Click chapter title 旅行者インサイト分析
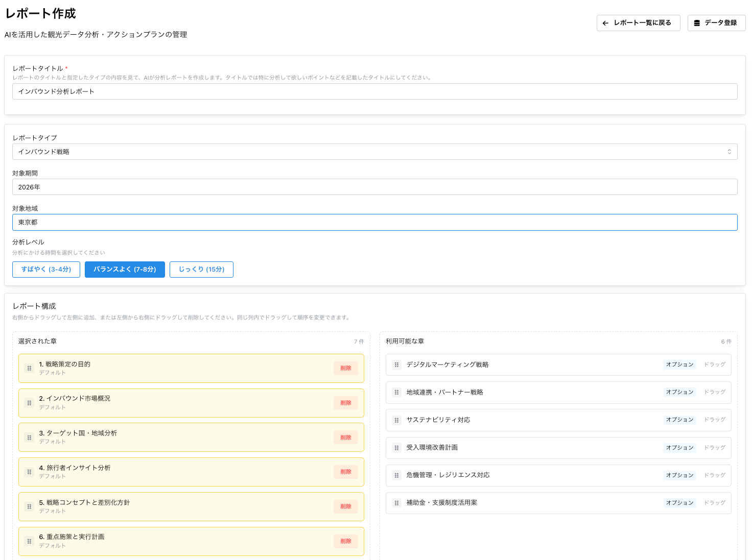The width and height of the screenshot is (752, 560). click(75, 468)
